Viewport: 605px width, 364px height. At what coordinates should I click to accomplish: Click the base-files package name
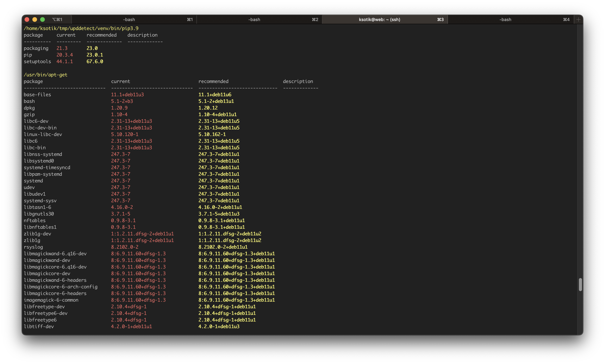pyautogui.click(x=37, y=95)
